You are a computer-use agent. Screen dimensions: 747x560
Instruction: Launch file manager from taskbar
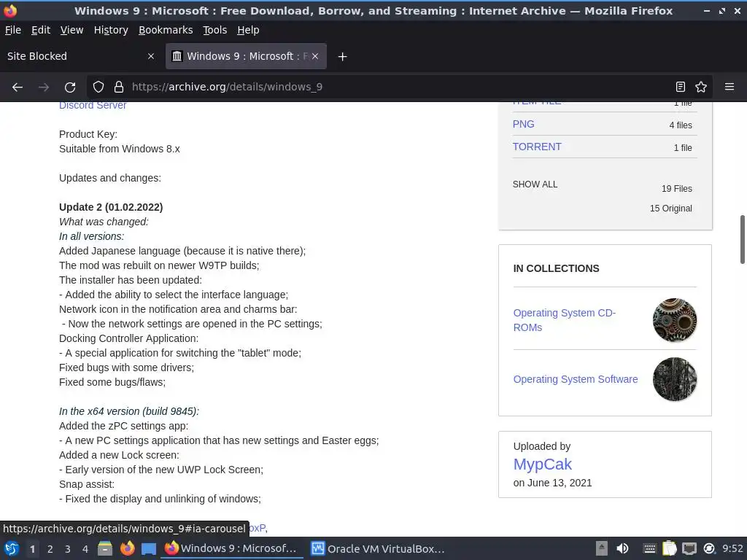105,548
